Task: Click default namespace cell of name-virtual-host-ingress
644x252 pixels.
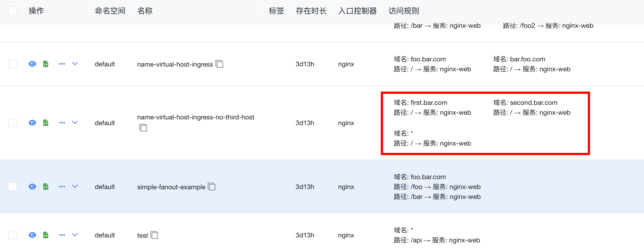Action: [105, 64]
